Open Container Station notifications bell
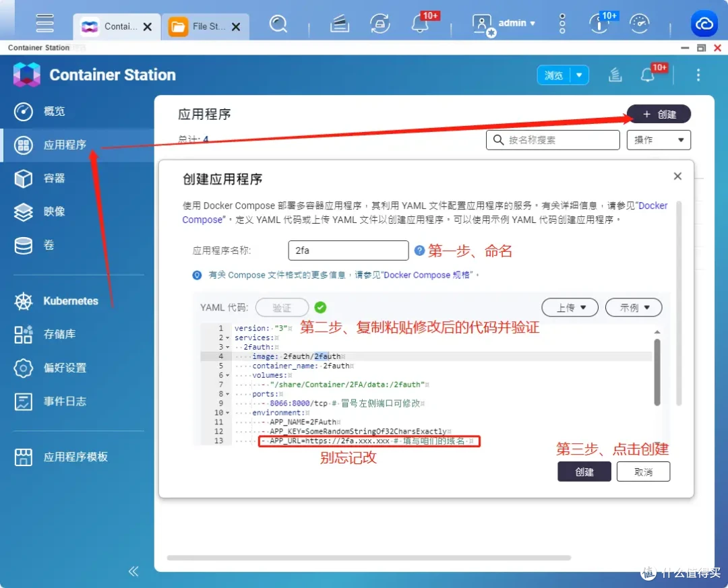728x588 pixels. (647, 75)
